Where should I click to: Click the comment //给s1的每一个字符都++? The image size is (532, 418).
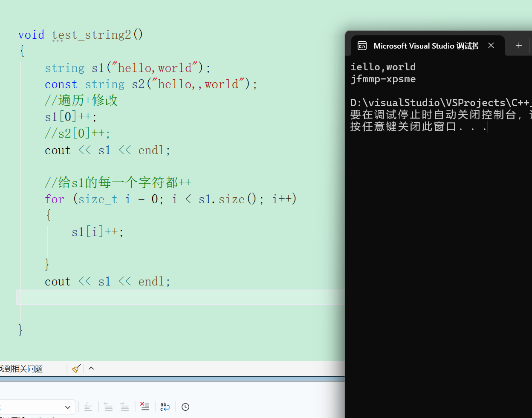pyautogui.click(x=118, y=182)
